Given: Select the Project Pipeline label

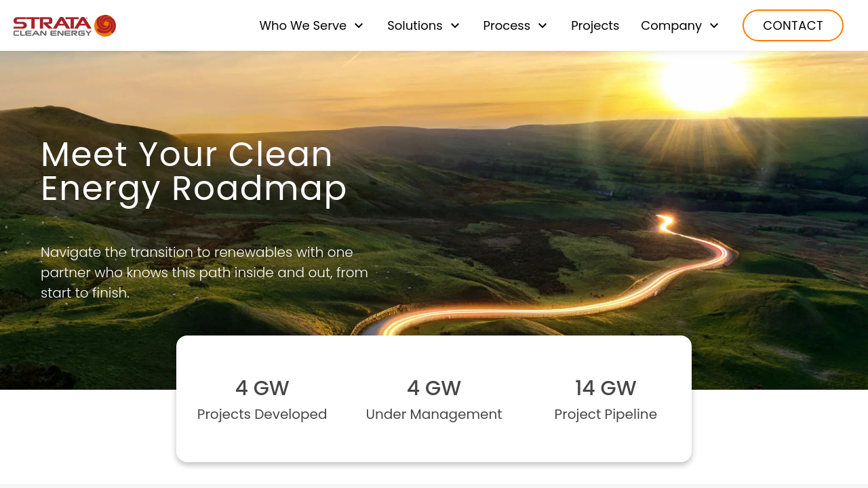Looking at the screenshot, I should point(606,414).
